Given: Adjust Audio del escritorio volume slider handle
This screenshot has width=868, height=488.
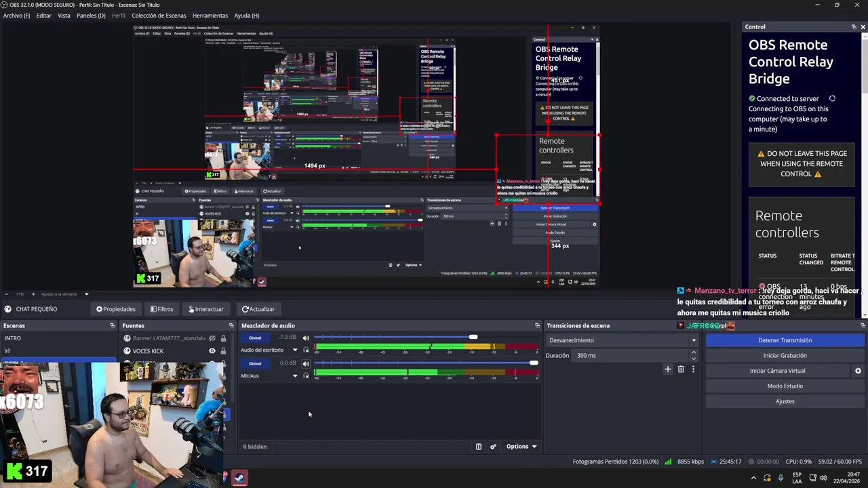Looking at the screenshot, I should [473, 338].
